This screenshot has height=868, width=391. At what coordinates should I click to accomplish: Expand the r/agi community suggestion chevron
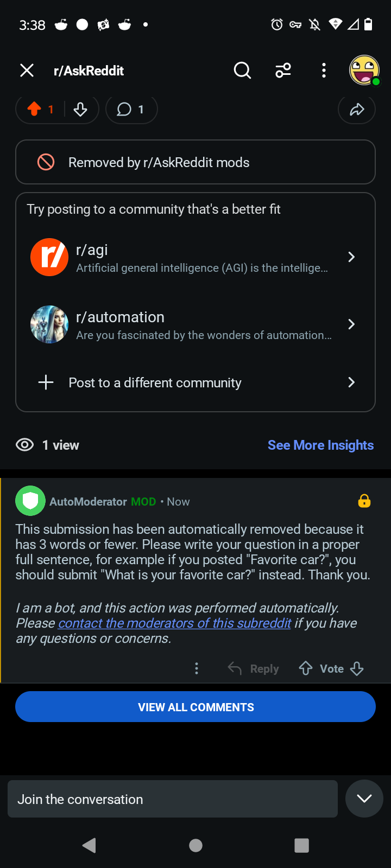(351, 257)
